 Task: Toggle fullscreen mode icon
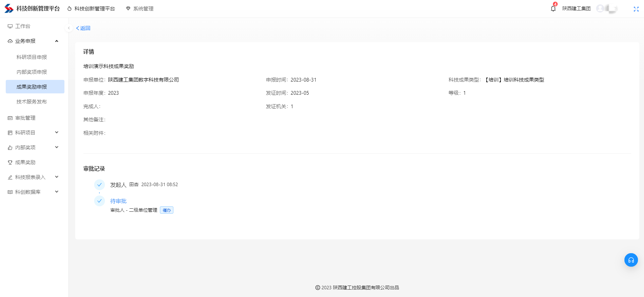tap(636, 9)
